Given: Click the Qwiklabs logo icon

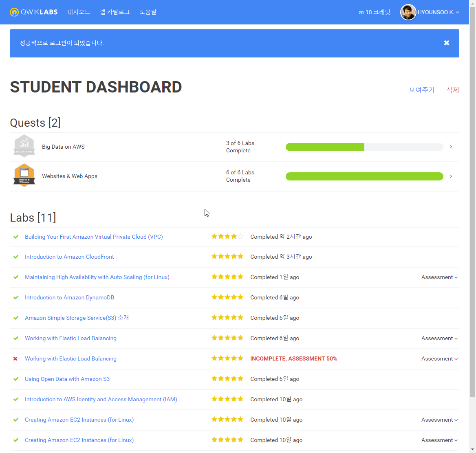Looking at the screenshot, I should pyautogui.click(x=14, y=12).
